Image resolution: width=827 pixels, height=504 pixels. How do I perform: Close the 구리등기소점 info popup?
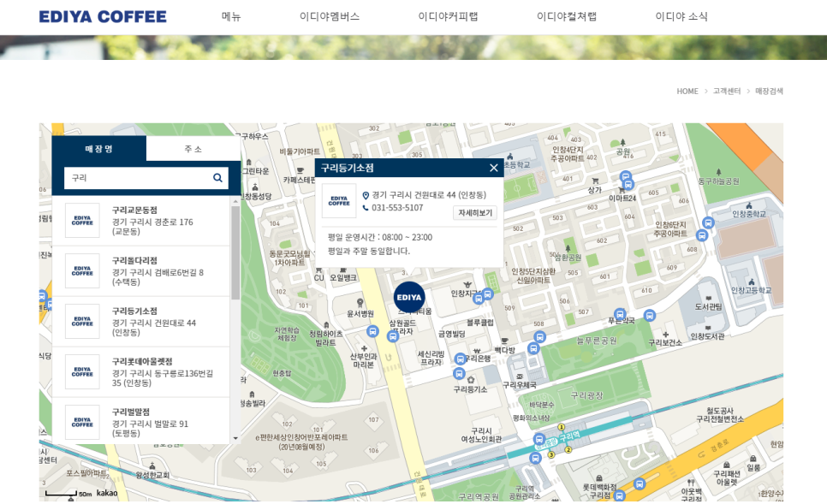click(494, 168)
